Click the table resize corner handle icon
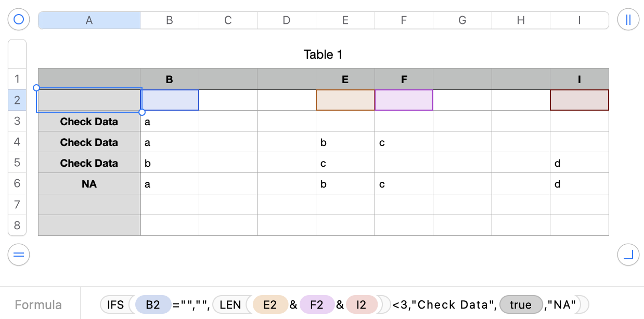 pyautogui.click(x=628, y=255)
